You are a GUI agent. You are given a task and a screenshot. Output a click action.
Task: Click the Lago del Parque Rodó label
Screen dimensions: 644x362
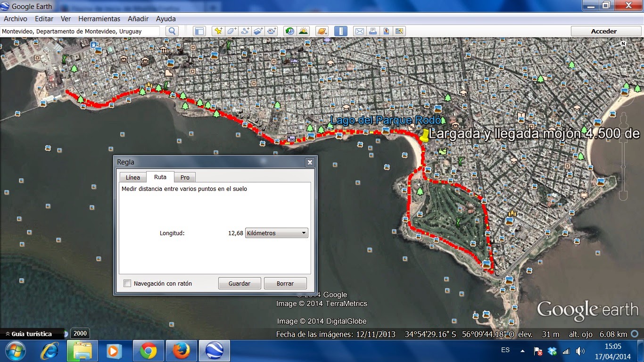coord(386,120)
